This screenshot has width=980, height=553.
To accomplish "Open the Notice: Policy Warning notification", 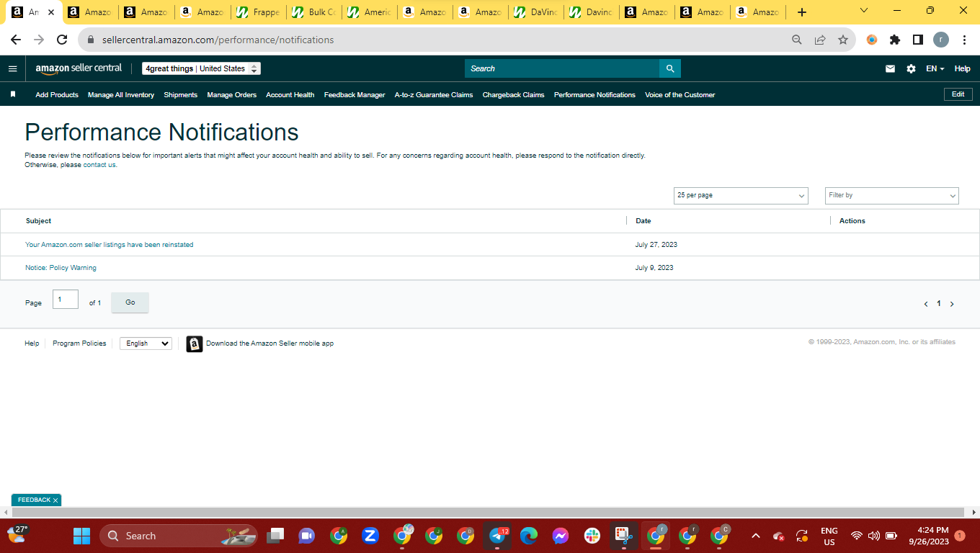I will pos(61,268).
